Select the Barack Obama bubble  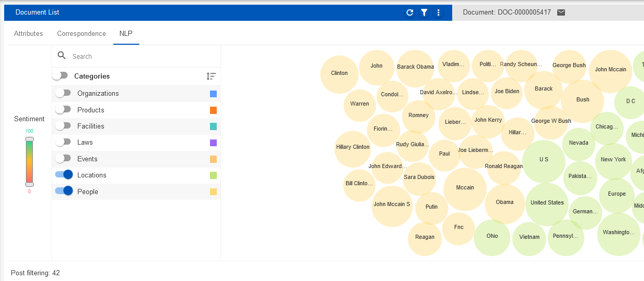(x=415, y=68)
